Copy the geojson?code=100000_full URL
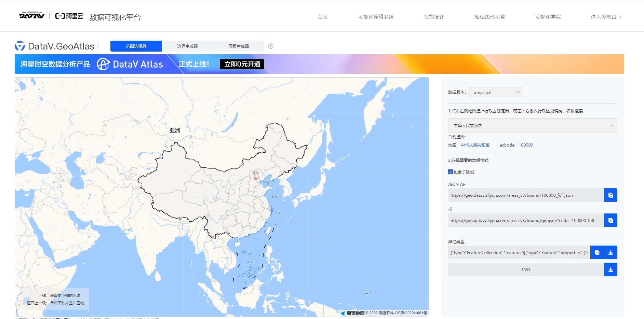644x319 pixels. [x=611, y=220]
